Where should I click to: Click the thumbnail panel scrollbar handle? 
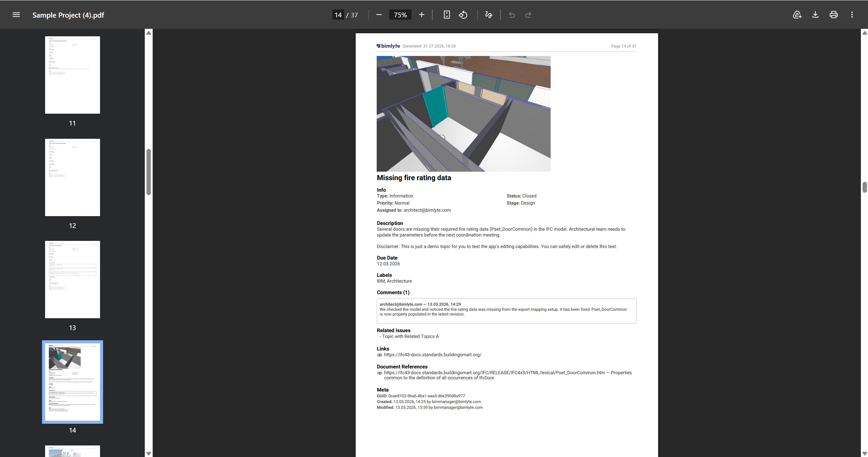[149, 172]
